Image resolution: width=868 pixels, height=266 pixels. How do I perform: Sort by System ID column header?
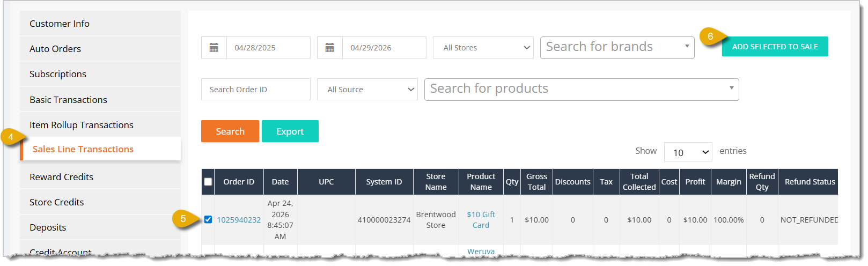click(384, 182)
